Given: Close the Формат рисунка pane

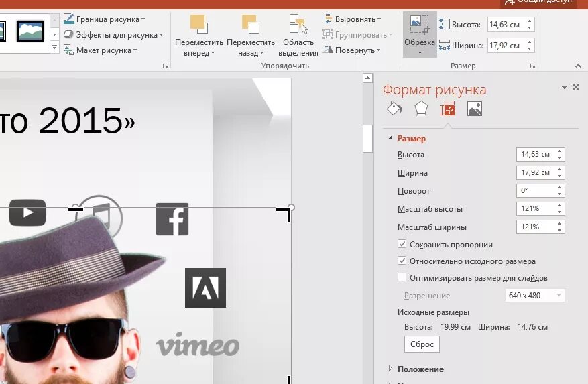Looking at the screenshot, I should point(576,87).
